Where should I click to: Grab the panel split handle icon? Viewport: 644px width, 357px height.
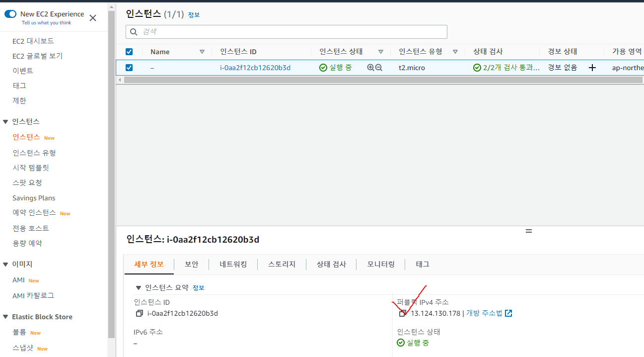pos(529,231)
